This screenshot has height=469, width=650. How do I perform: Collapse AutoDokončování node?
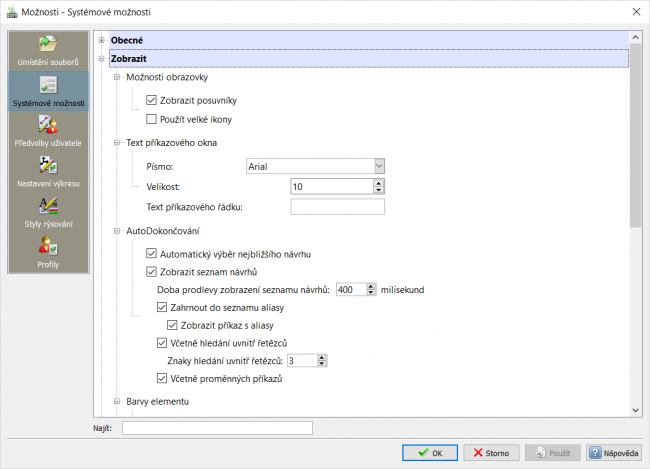[x=117, y=231]
